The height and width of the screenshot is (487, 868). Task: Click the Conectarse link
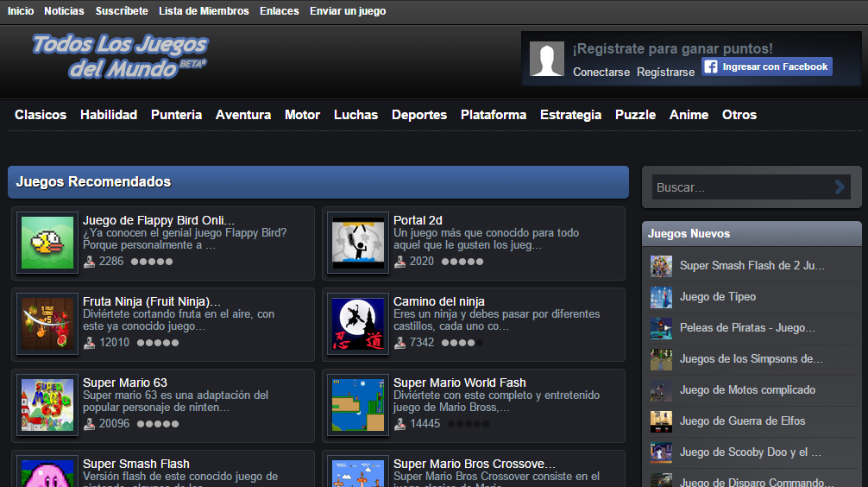coord(601,73)
